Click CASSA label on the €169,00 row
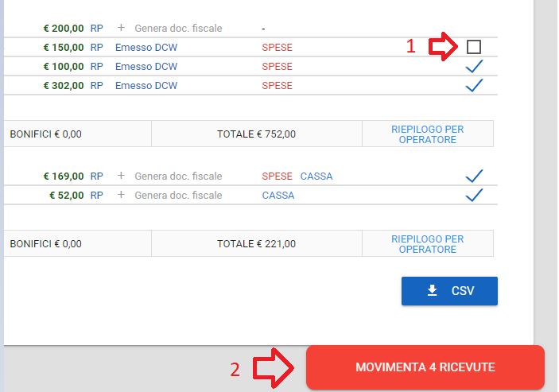 pyautogui.click(x=316, y=176)
